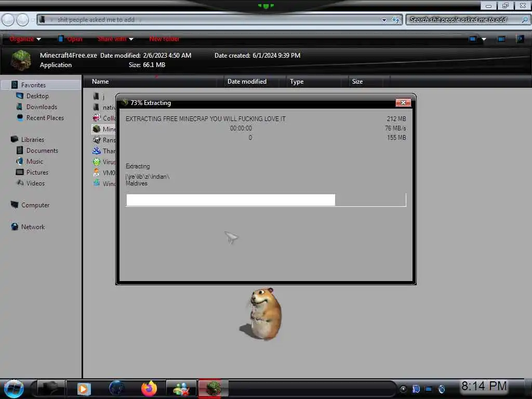This screenshot has height=399, width=532.
Task: Click the 73% Extracting title bar icon
Action: [x=125, y=102]
